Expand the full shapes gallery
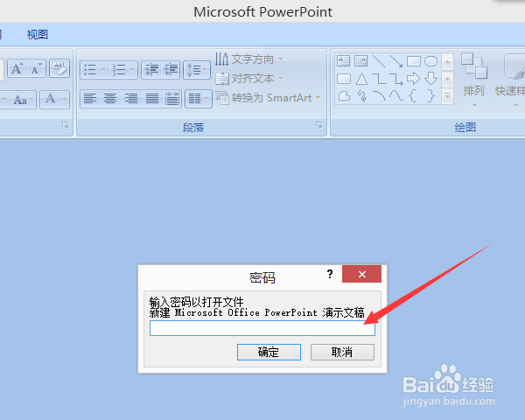 pyautogui.click(x=448, y=96)
